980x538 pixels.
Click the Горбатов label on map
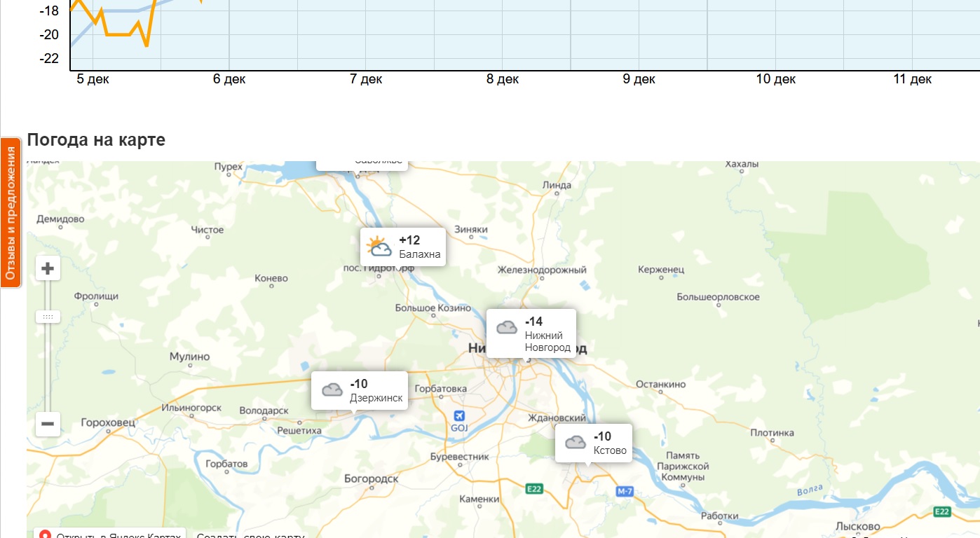pos(226,464)
